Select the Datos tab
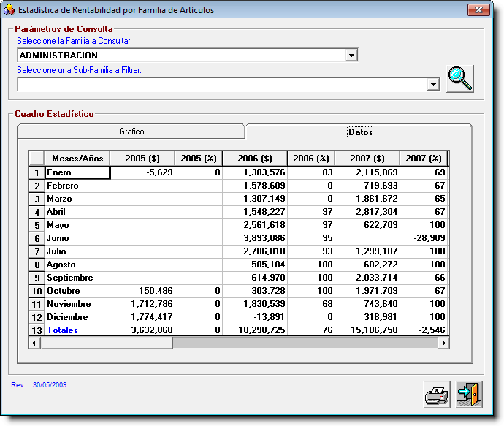The image size is (504, 426). (x=360, y=132)
